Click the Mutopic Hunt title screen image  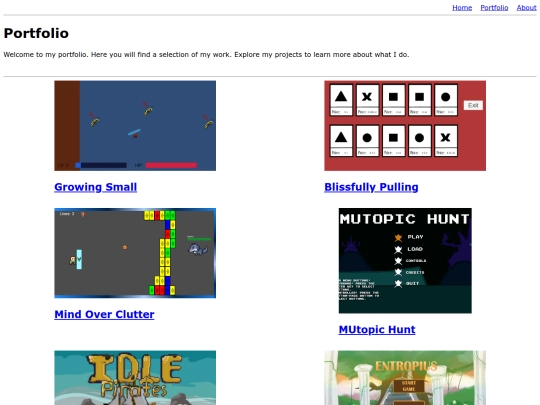pos(405,261)
